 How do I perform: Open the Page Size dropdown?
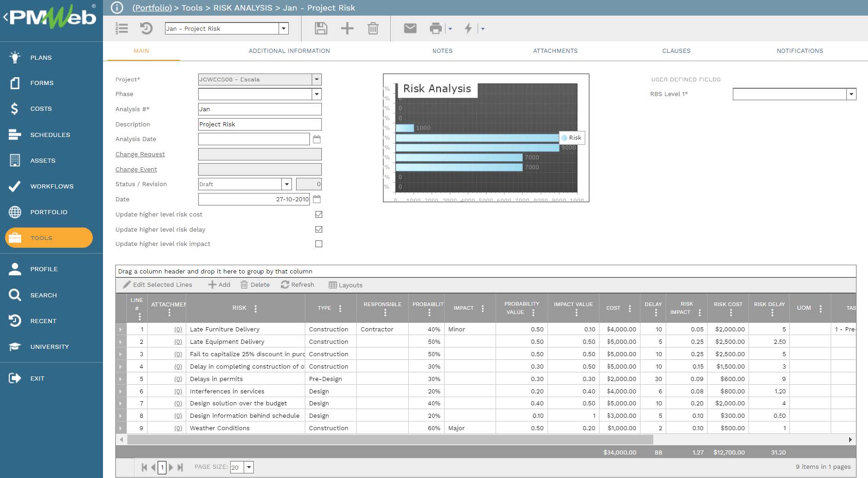(x=249, y=467)
